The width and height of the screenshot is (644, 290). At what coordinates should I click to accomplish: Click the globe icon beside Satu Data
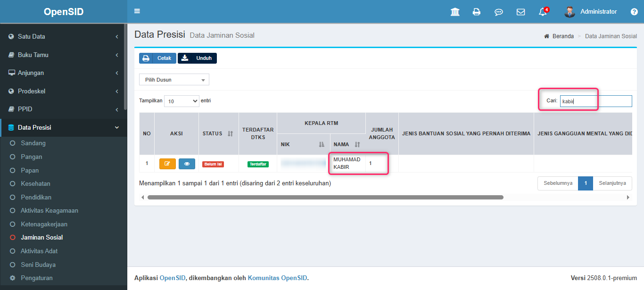[11, 36]
